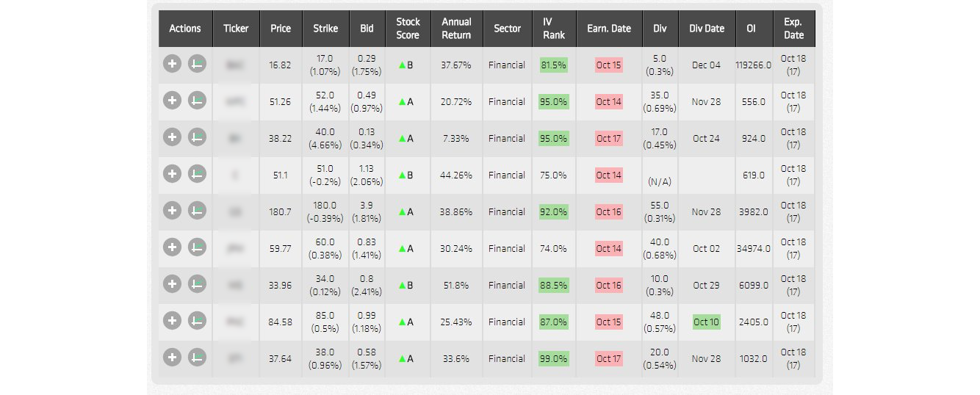This screenshot has width=980, height=395.
Task: Click the Ticker column header
Action: click(236, 29)
